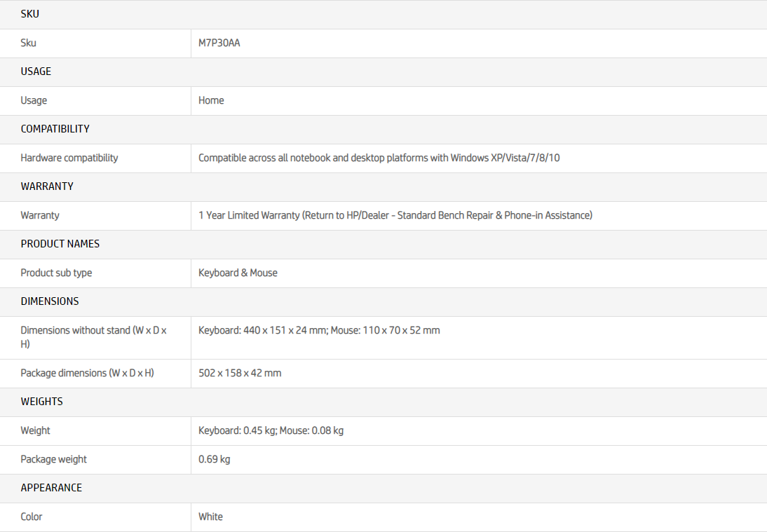Click the USAGE section header
767x532 pixels.
[36, 71]
